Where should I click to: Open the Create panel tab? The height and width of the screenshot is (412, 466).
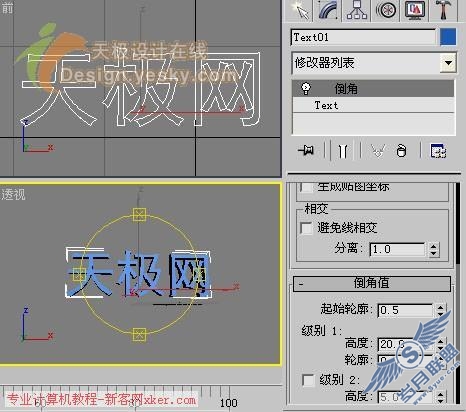point(300,10)
